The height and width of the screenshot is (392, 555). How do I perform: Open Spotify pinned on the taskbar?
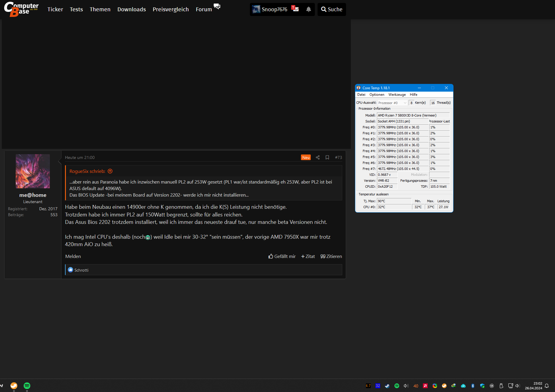pos(27,385)
